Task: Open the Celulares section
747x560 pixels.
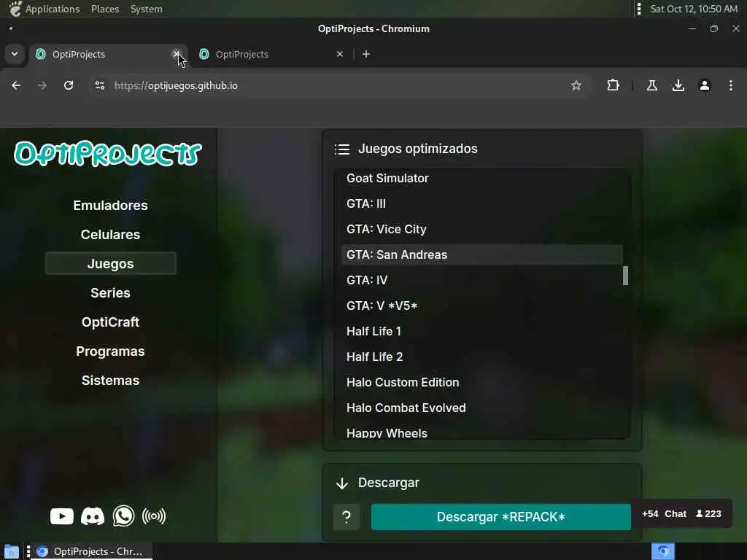Action: [111, 234]
